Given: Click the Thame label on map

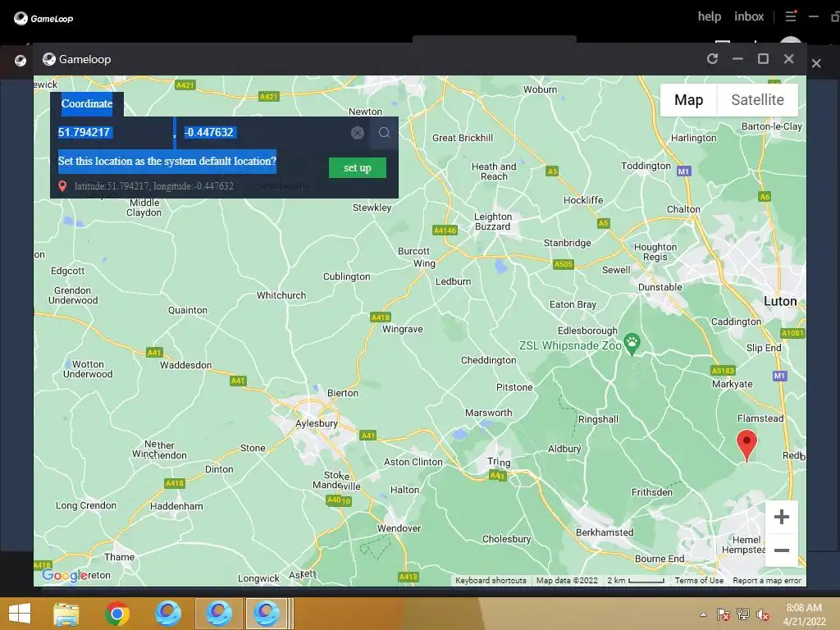Looking at the screenshot, I should pyautogui.click(x=119, y=557).
